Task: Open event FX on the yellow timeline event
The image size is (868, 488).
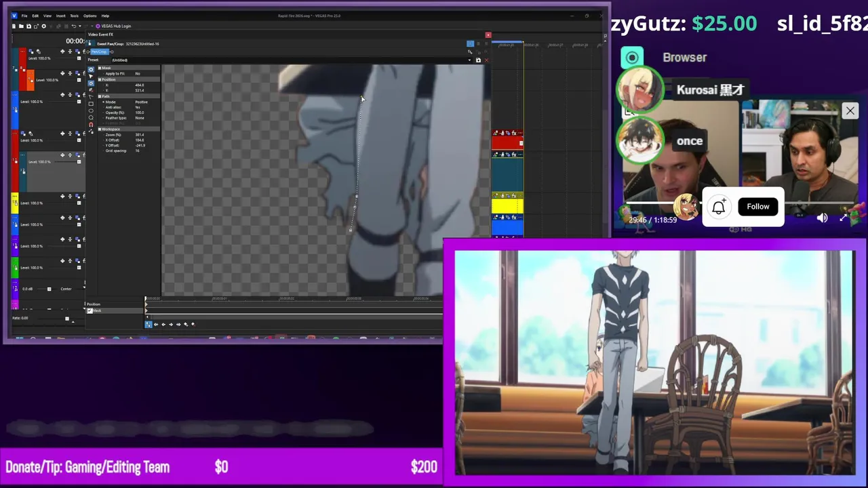Action: (514, 196)
